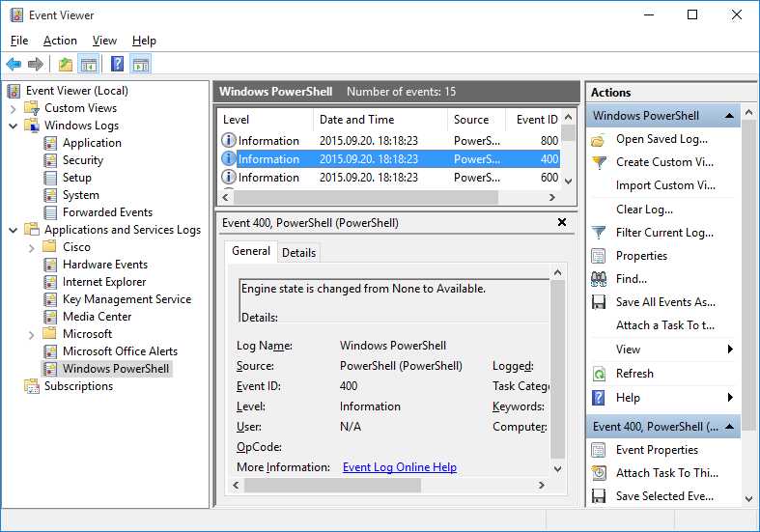760x532 pixels.
Task: Click Attach a Task To this Log
Action: (x=665, y=325)
